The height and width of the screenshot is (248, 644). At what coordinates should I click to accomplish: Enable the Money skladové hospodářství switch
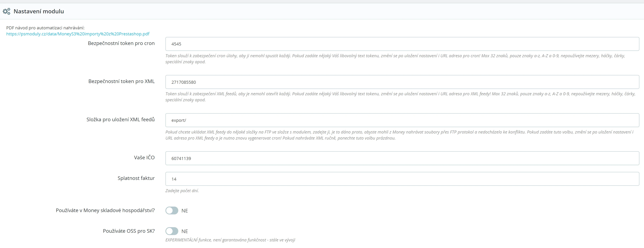(172, 210)
